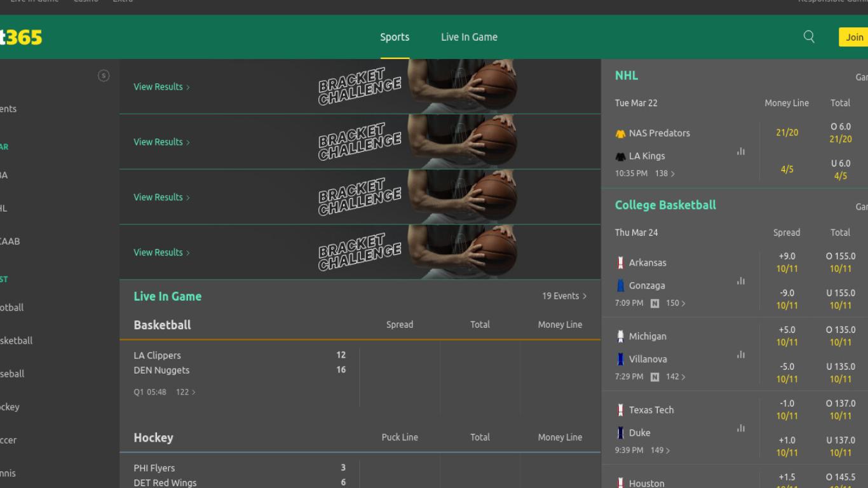Select Under 155.0 total for Gonzaga game

[840, 299]
